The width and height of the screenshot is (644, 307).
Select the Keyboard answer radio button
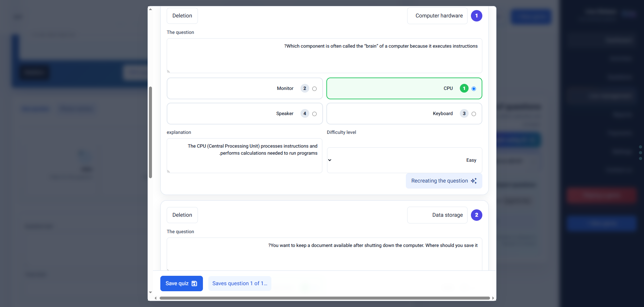(474, 114)
